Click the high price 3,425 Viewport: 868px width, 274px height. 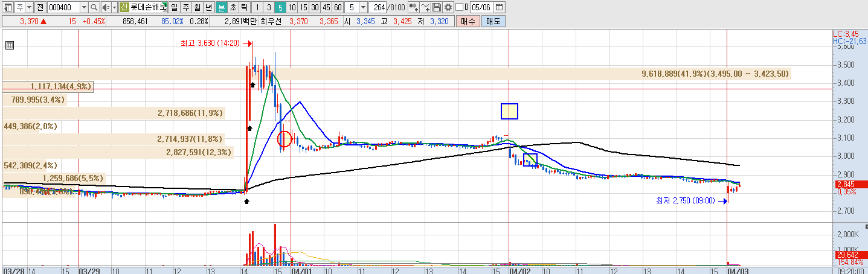click(x=402, y=21)
